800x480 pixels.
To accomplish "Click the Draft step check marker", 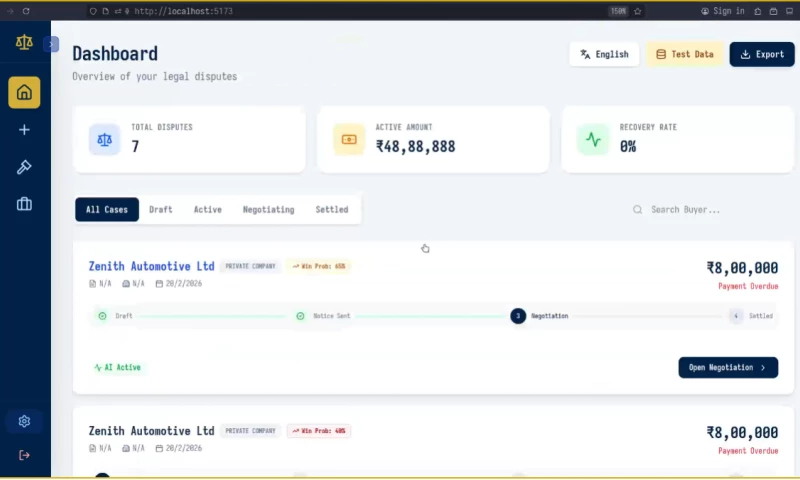I will tap(103, 316).
